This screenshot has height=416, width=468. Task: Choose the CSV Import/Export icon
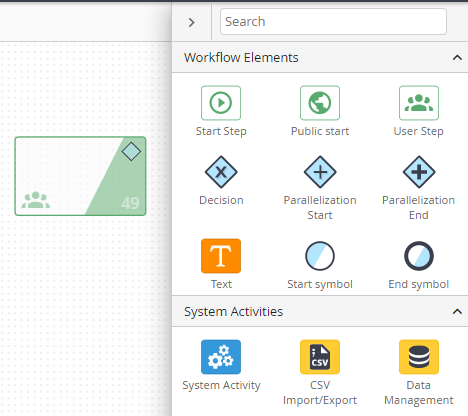point(320,357)
